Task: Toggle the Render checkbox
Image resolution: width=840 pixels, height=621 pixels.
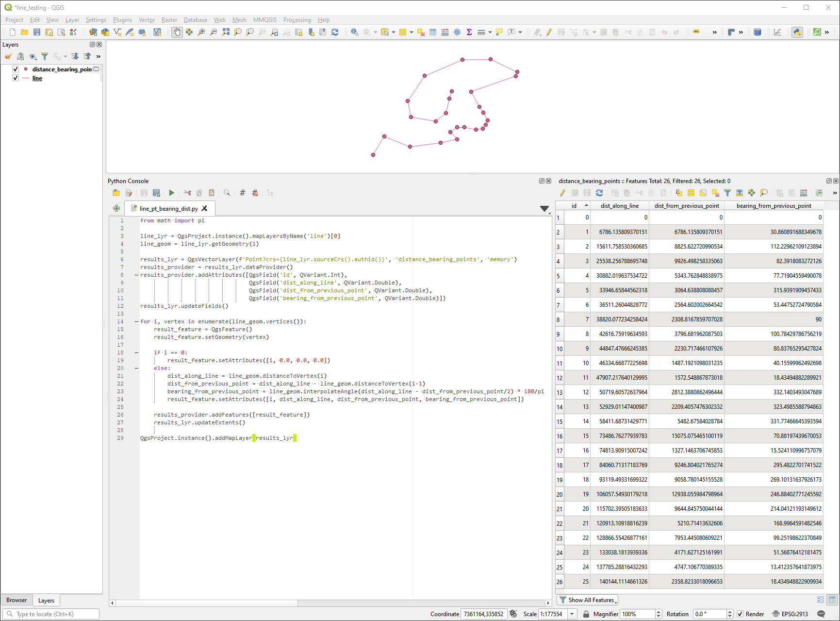Action: tap(740, 614)
